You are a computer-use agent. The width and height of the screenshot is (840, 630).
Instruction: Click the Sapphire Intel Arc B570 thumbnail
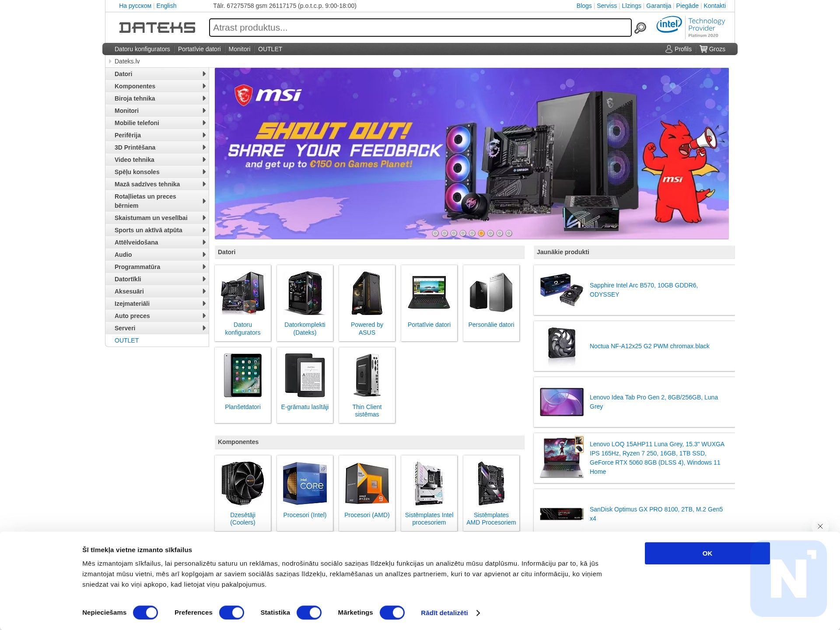pos(562,290)
